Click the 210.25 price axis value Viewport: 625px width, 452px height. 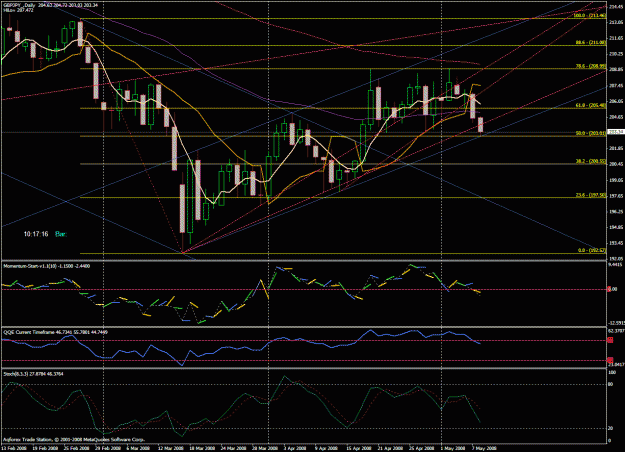pos(616,53)
